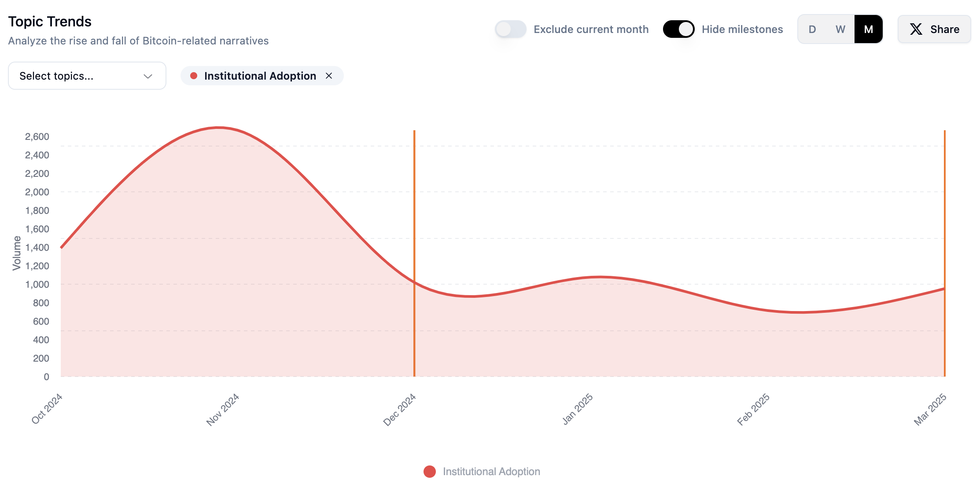Screen dimensions: 980x498
Task: Click the Exclude current month label
Action: [x=591, y=29]
